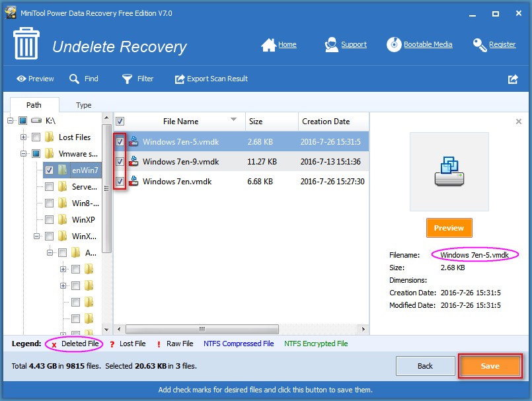This screenshot has height=401, width=532.
Task: Click the Windows 7en-5.vmdk file icon
Action: tap(133, 141)
